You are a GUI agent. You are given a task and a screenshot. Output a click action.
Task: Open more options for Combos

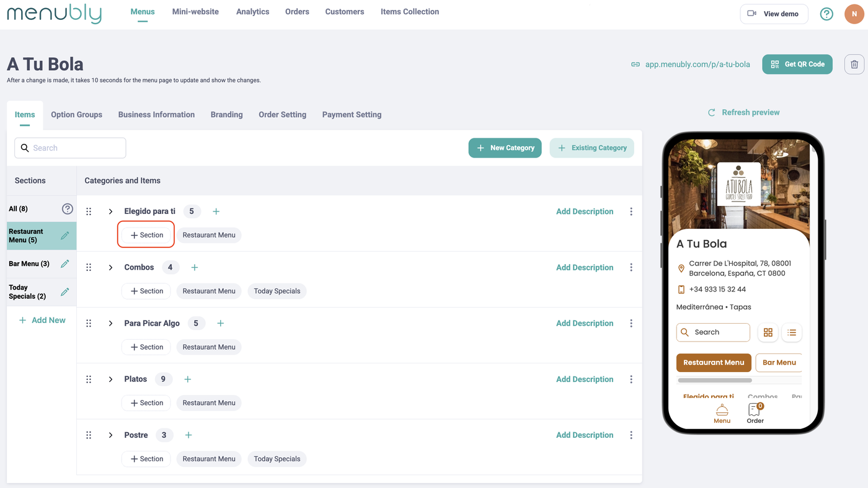[631, 267]
